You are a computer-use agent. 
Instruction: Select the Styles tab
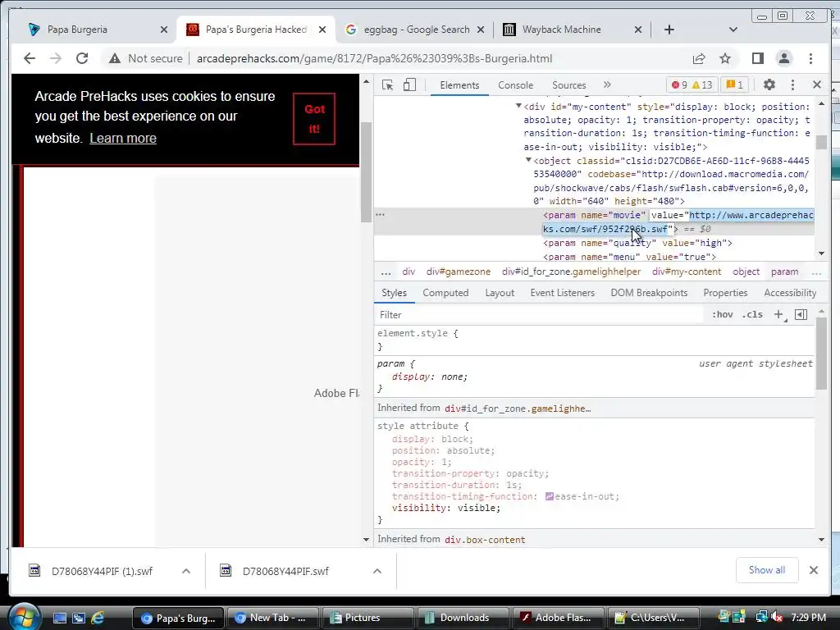point(395,293)
